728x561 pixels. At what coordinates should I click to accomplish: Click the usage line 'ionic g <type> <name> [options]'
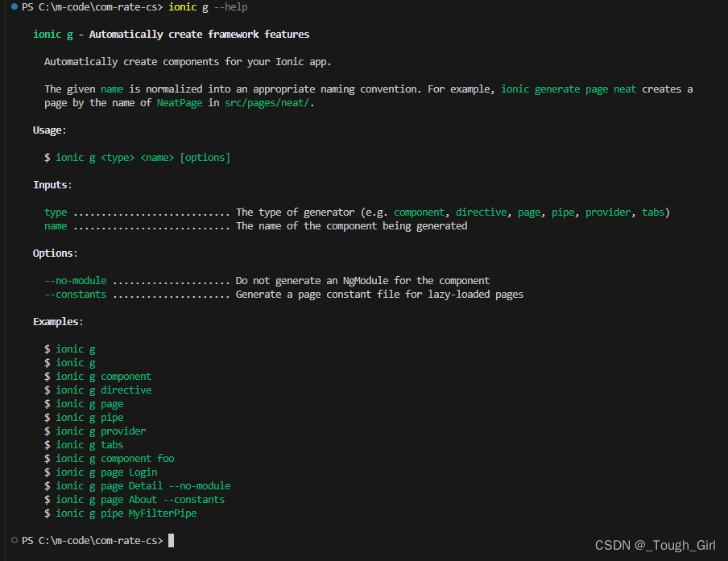tap(143, 158)
